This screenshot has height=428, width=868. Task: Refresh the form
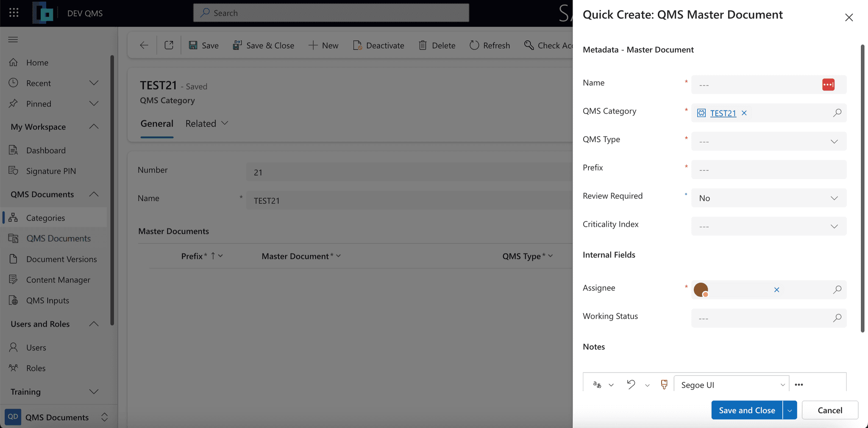point(490,45)
